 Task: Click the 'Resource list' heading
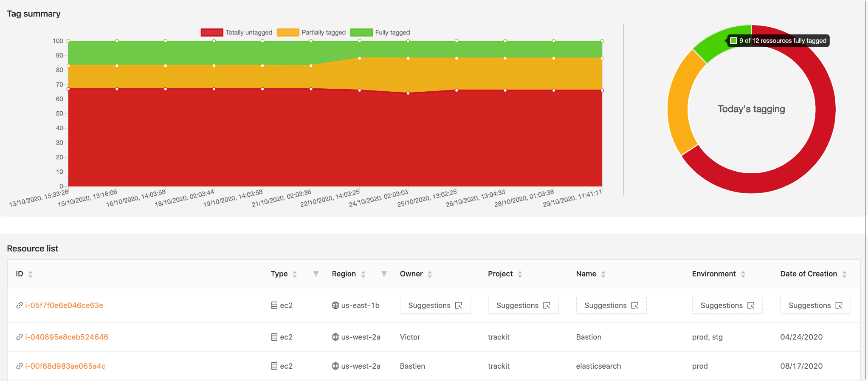pos(33,248)
